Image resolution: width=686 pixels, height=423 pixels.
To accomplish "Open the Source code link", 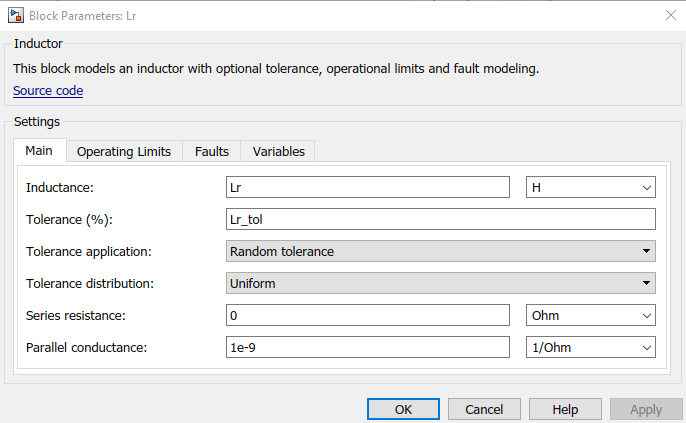I will (48, 91).
